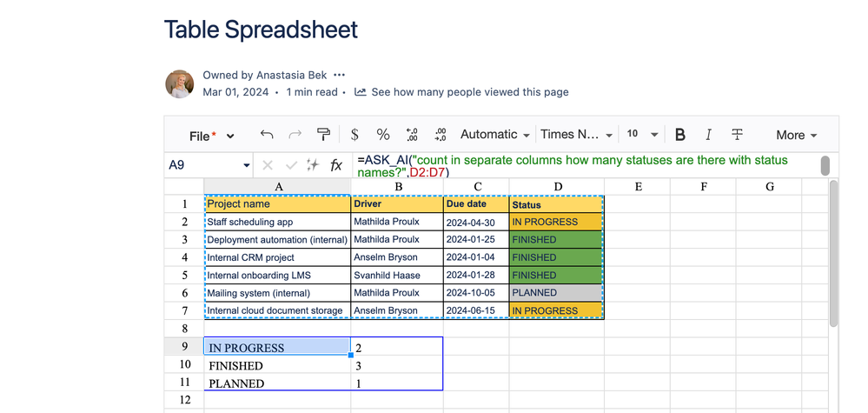Click the Status header cell
The image size is (868, 413).
coord(556,203)
